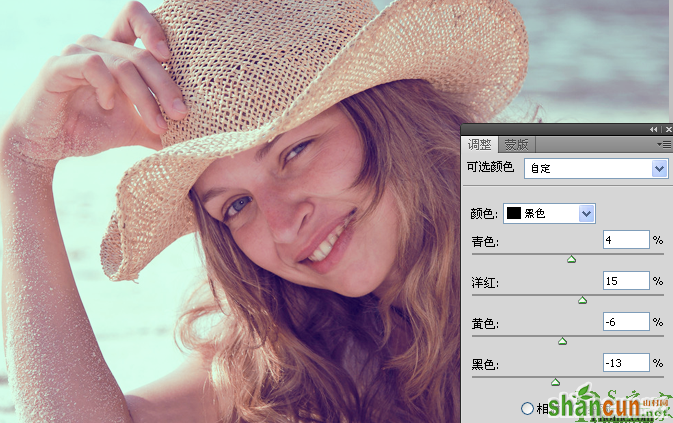Viewport: 673px width, 423px height.
Task: Click the 青色 slider handle
Action: [x=571, y=259]
